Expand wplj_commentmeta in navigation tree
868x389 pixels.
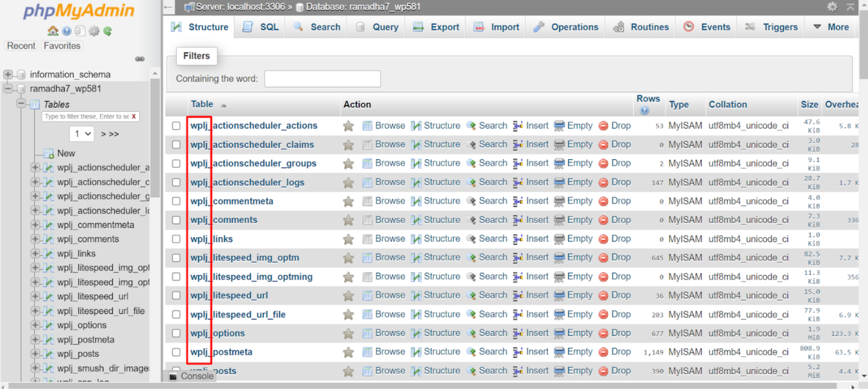[x=35, y=225]
